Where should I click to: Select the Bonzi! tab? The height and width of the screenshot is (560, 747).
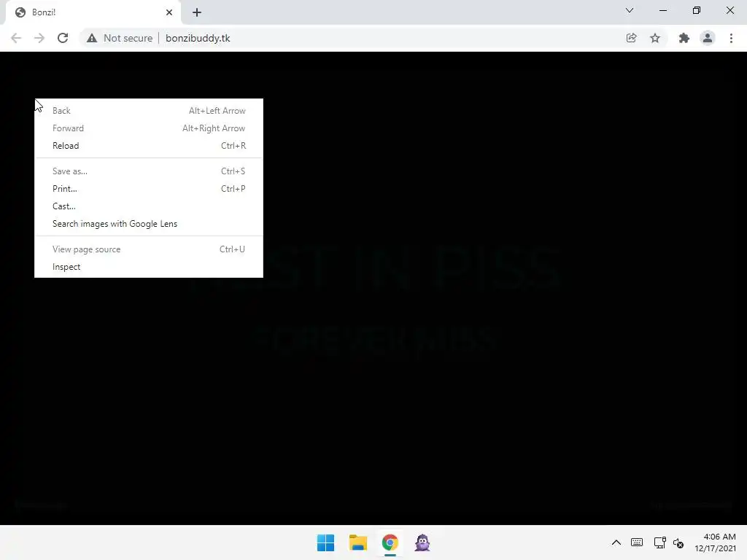click(x=93, y=12)
